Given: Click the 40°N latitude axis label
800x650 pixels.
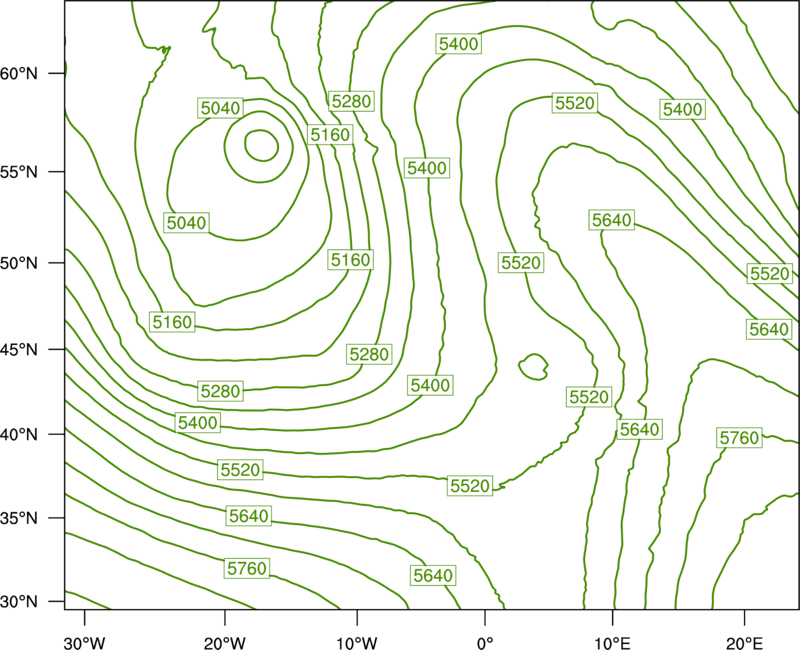Looking at the screenshot, I should tap(19, 434).
